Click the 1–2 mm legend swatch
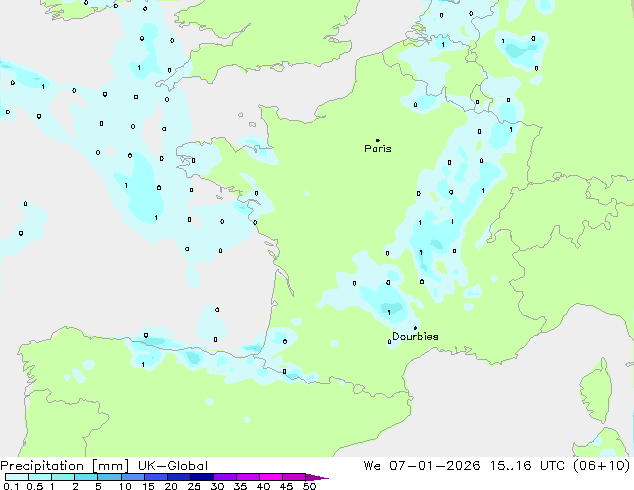Screen dimensions: 634x490 63,477
